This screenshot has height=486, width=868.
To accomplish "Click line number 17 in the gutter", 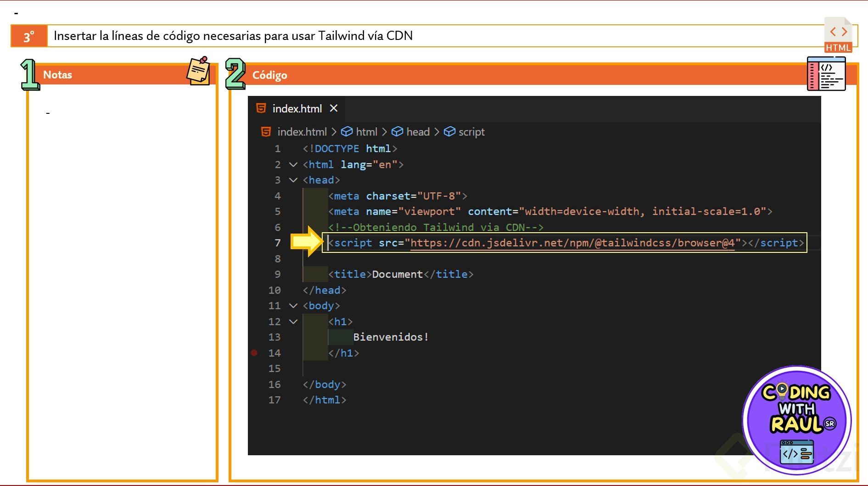I will pos(274,400).
